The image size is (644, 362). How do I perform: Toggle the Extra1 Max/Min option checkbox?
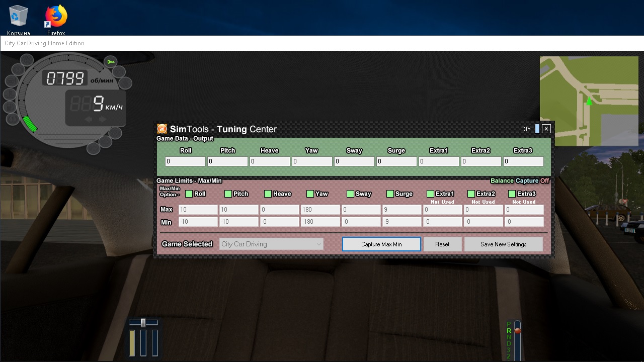(431, 194)
